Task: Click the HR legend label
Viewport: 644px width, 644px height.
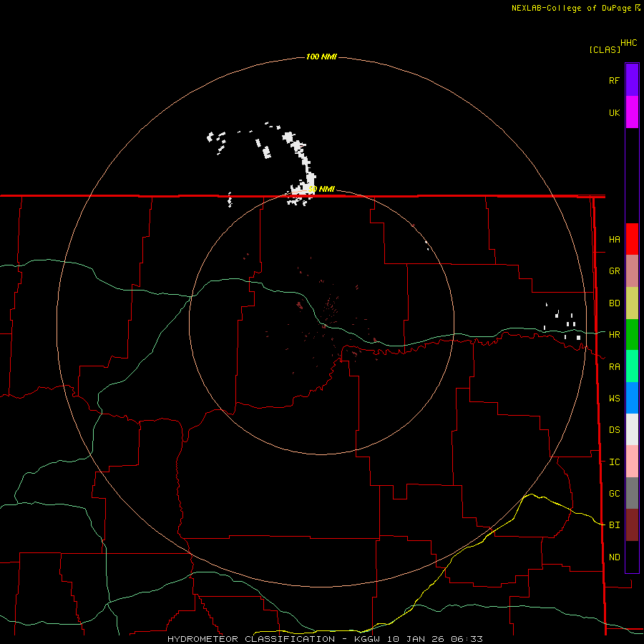Action: [x=614, y=335]
